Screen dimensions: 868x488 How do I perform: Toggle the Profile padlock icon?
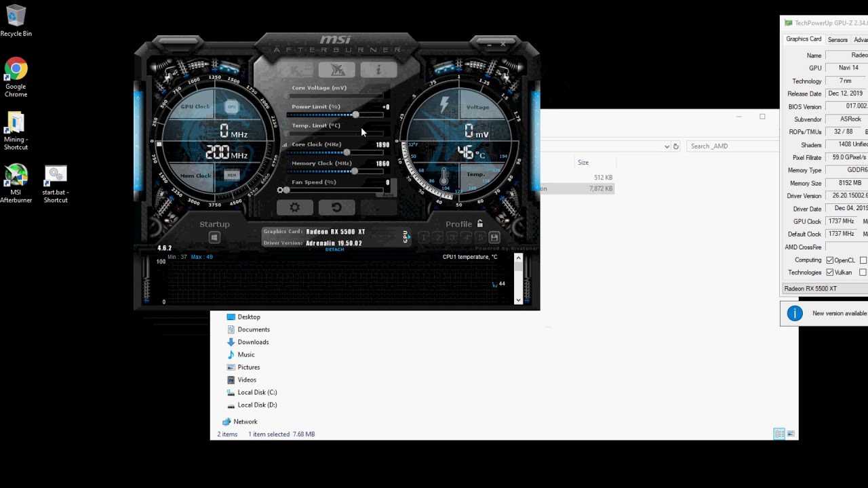pos(480,224)
